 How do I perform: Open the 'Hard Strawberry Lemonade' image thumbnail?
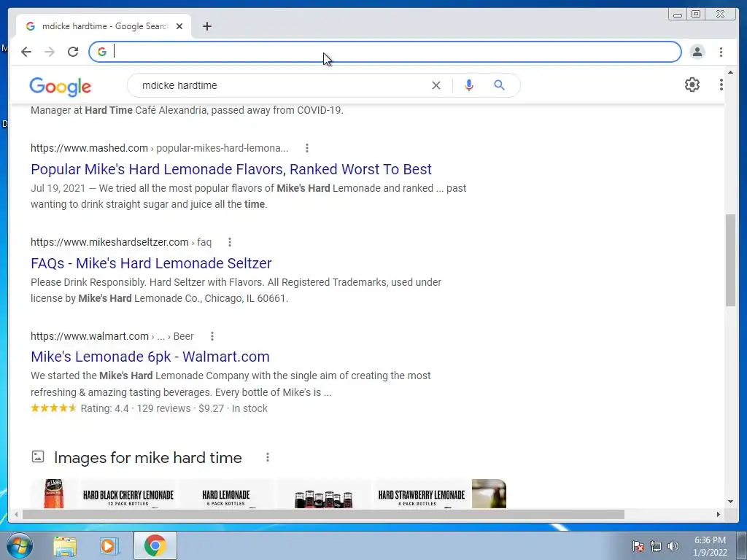pyautogui.click(x=421, y=495)
